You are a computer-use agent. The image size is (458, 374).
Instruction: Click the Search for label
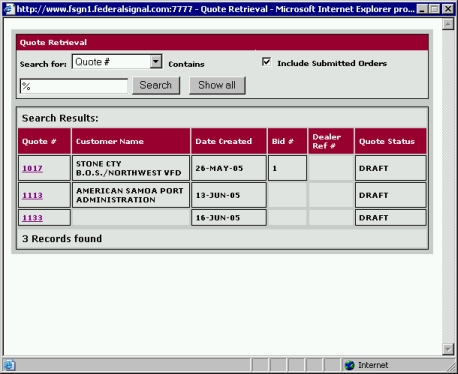coord(43,64)
